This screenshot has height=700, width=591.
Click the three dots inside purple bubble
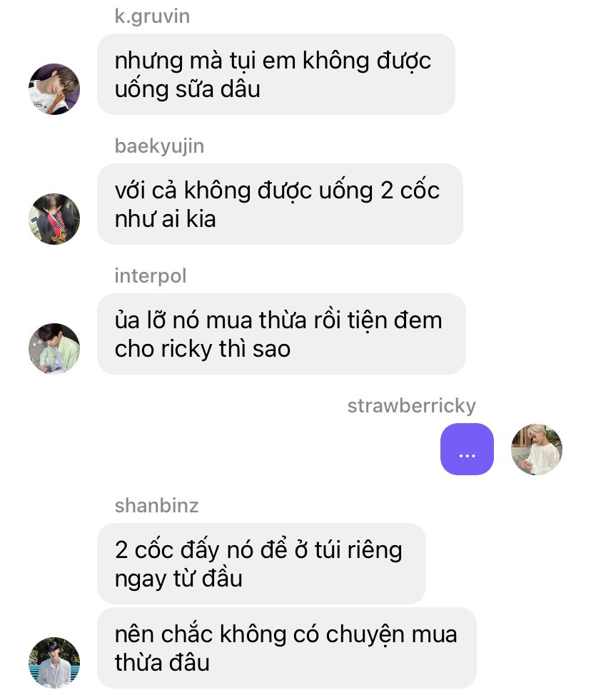(467, 456)
